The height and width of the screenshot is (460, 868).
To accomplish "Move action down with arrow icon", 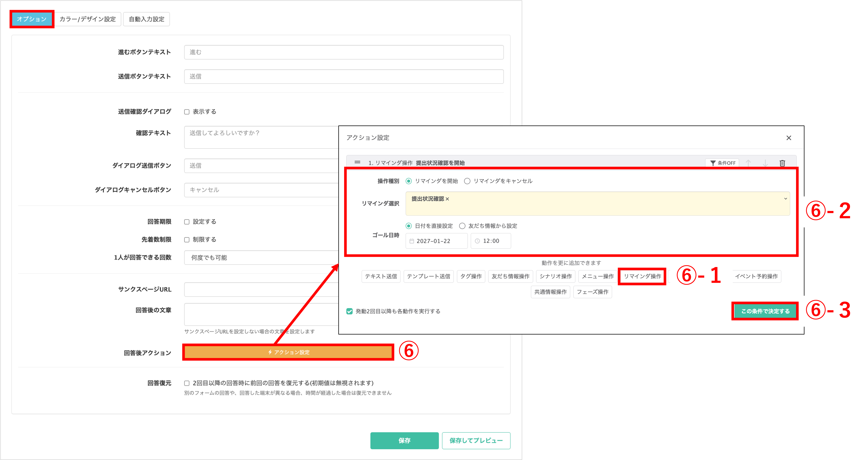I will click(x=765, y=163).
